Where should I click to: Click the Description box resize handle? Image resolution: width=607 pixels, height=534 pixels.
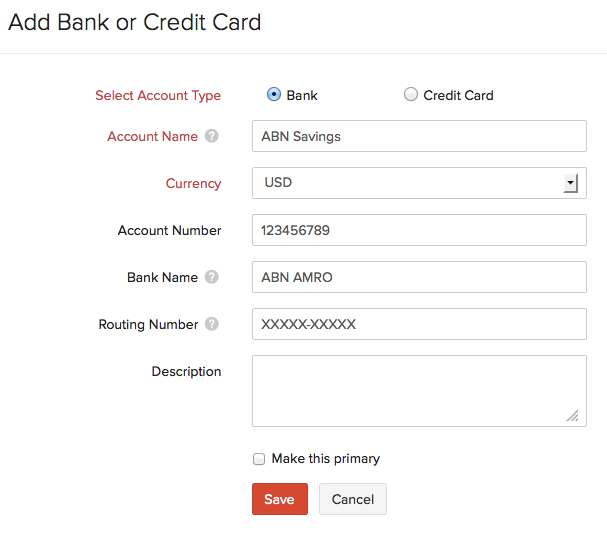click(x=572, y=415)
